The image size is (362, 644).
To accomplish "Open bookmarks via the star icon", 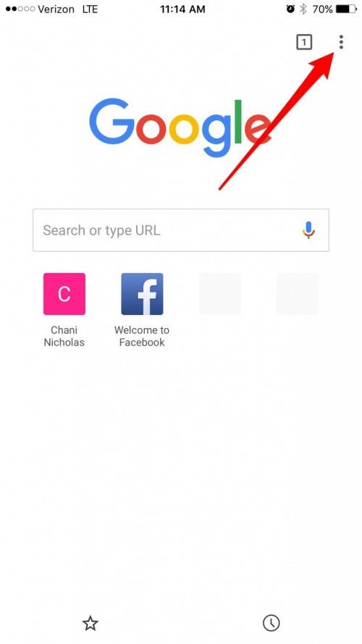I will [x=90, y=623].
